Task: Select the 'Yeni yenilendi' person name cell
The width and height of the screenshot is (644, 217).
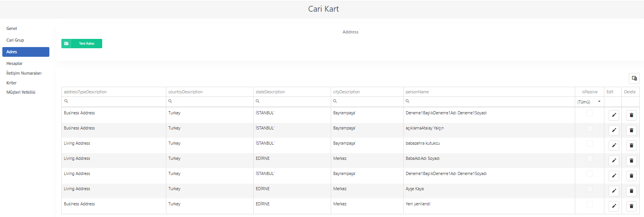Action: coord(489,206)
